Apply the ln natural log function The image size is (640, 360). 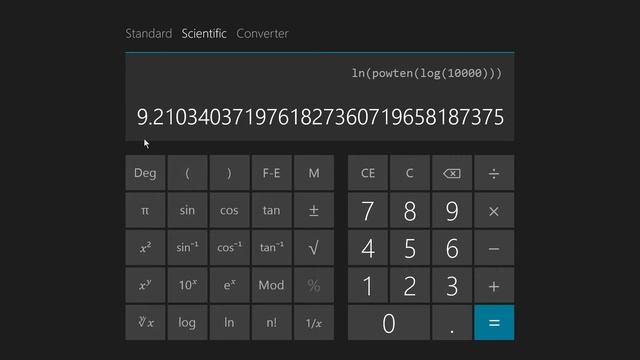(x=229, y=322)
